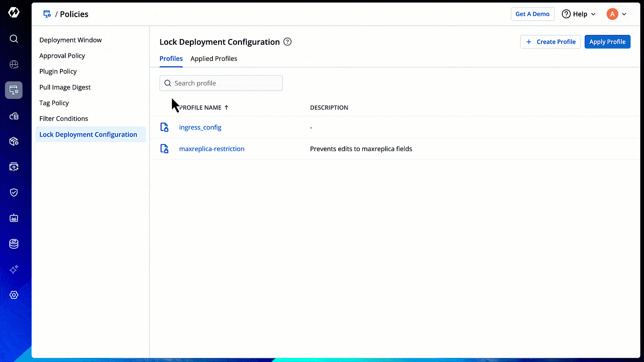Image resolution: width=644 pixels, height=362 pixels.
Task: Focus the Search profile input field
Action: click(226, 83)
